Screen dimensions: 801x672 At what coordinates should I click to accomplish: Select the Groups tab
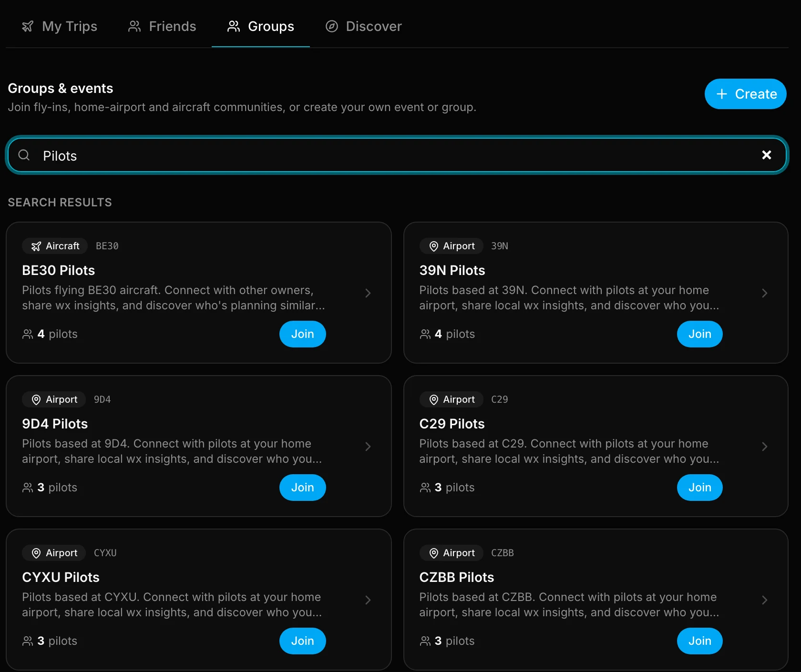pyautogui.click(x=261, y=26)
